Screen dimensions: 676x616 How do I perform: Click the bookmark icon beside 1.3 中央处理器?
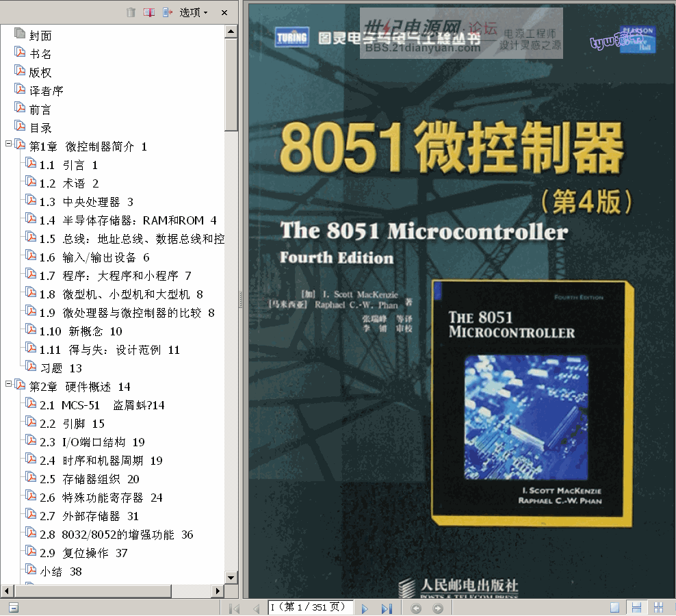tap(31, 200)
